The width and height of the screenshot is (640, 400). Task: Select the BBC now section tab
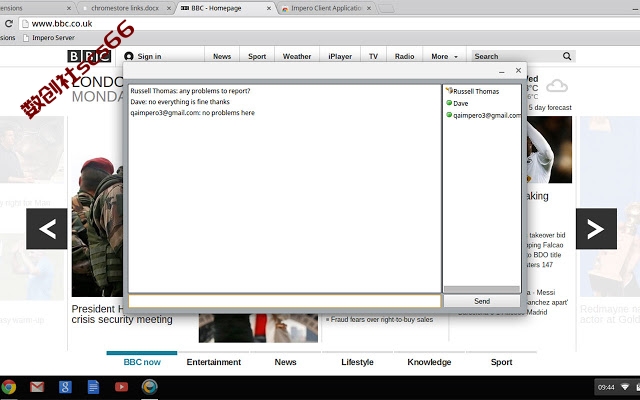tap(142, 362)
